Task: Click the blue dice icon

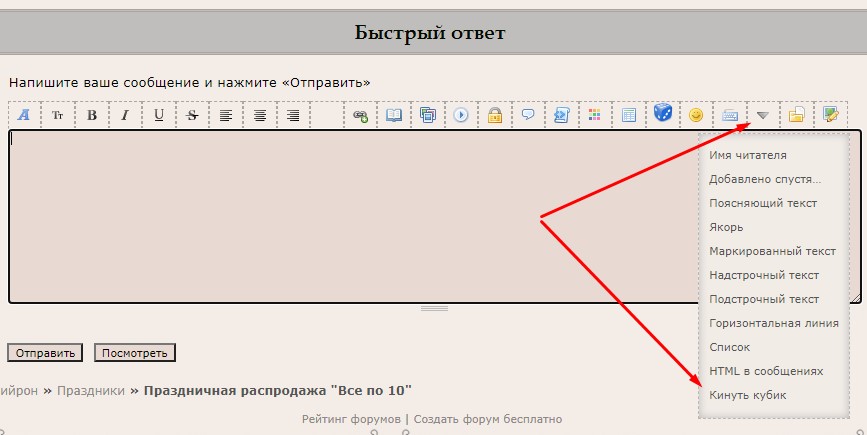Action: click(x=662, y=113)
